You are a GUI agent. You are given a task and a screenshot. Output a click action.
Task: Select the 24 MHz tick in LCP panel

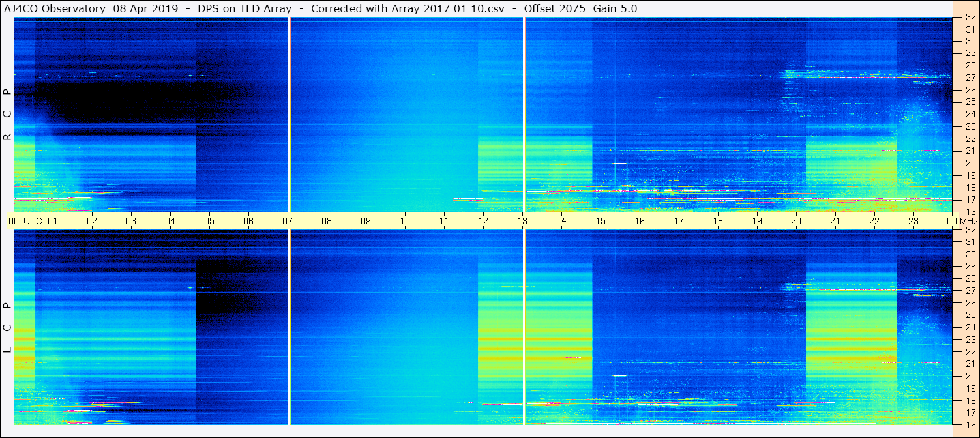click(x=970, y=327)
